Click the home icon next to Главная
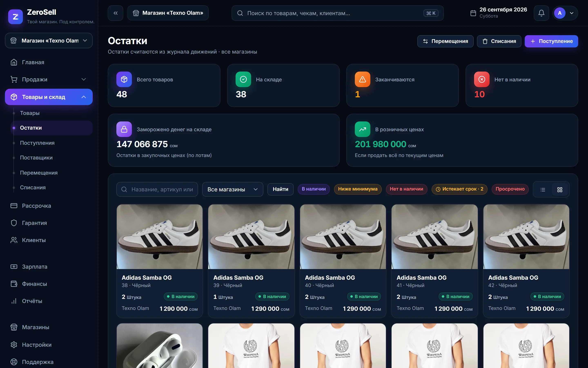 14,62
